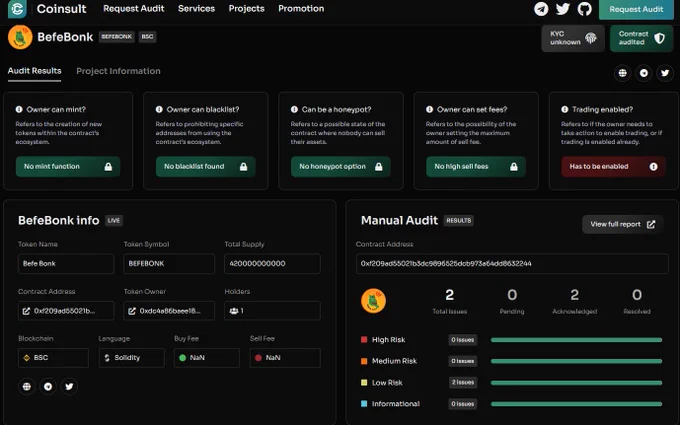
Task: Click lock icon on No mint function
Action: tap(108, 167)
